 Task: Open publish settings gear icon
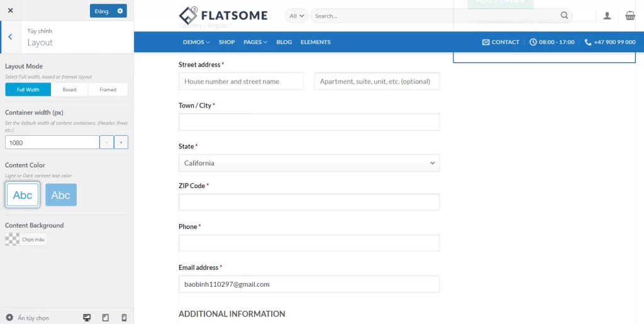120,11
